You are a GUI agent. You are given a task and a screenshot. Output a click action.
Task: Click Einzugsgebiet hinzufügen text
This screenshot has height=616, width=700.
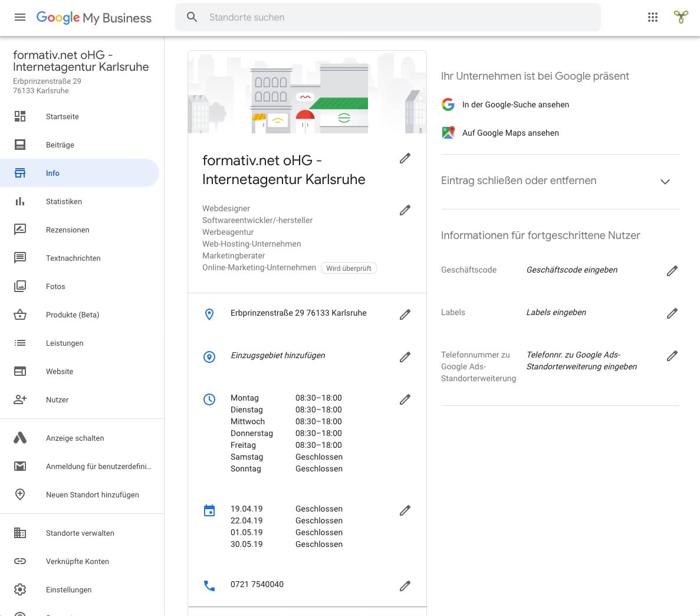pyautogui.click(x=278, y=355)
